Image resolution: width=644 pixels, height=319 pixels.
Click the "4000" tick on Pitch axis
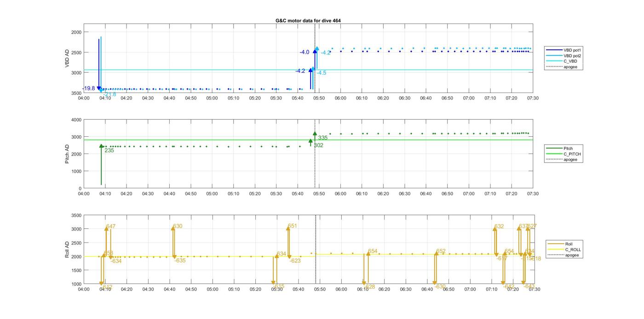coord(76,120)
